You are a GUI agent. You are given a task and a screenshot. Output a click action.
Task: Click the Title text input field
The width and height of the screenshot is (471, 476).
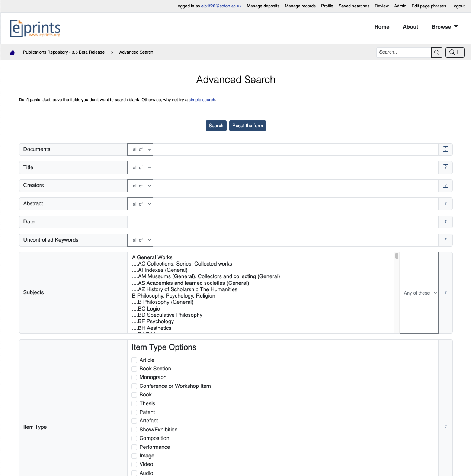click(x=296, y=168)
